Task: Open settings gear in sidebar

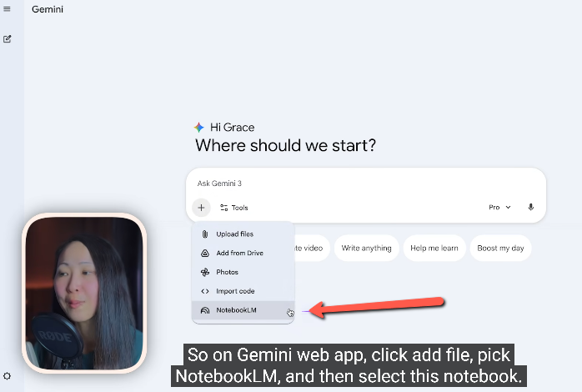Action: click(x=7, y=376)
